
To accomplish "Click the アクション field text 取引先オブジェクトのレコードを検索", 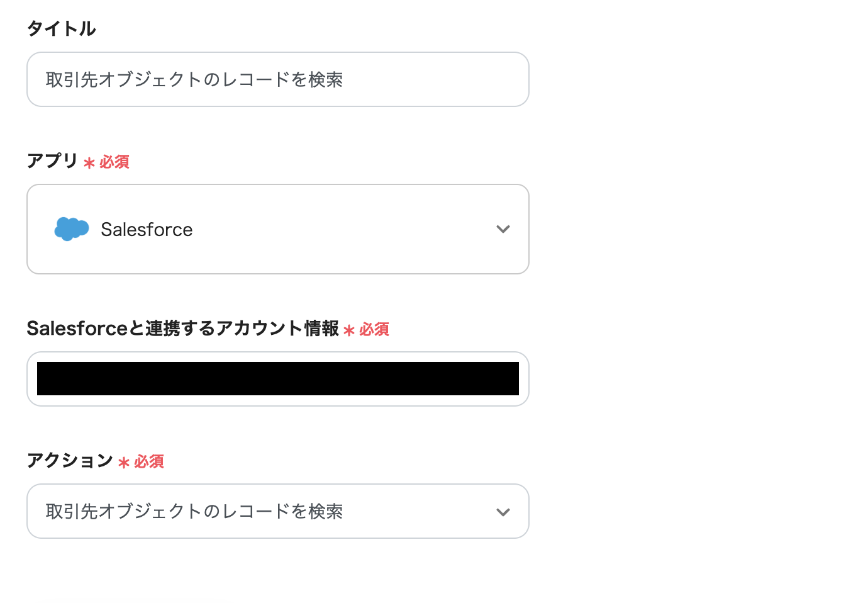I will click(x=194, y=512).
